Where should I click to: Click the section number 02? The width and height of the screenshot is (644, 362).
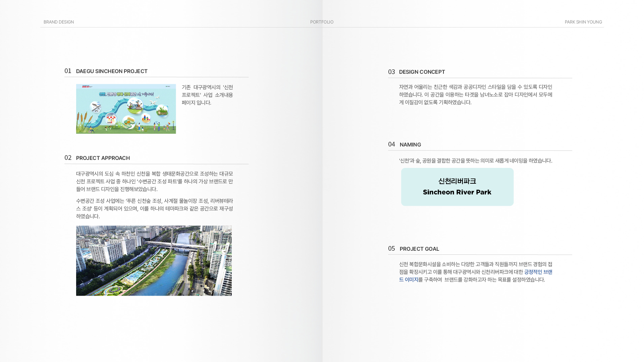(x=68, y=158)
